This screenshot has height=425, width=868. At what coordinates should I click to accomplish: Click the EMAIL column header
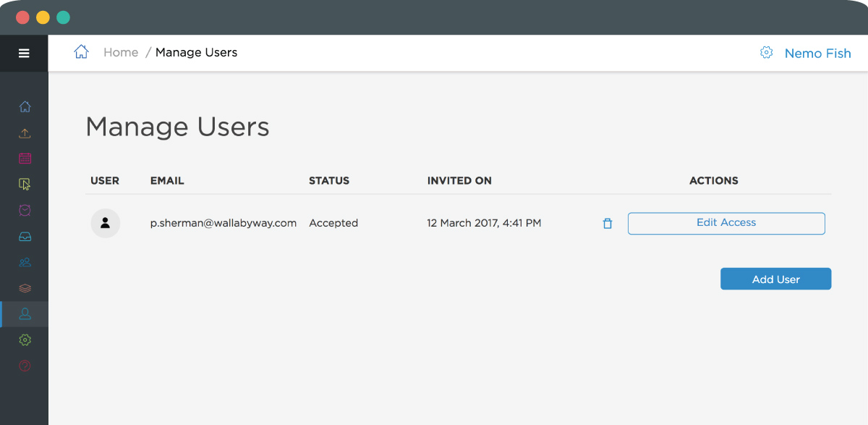(167, 181)
